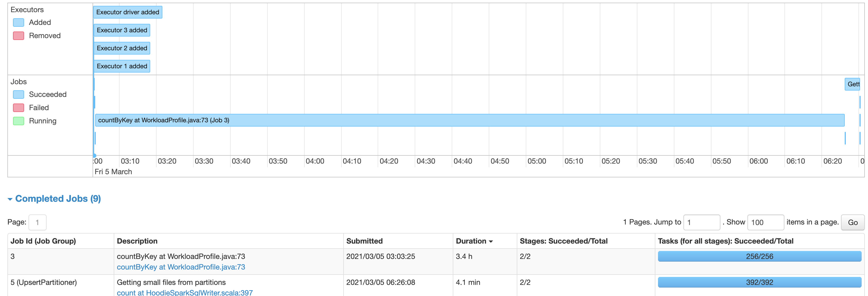Click the Executor 3 added timeline event
Screen dimensions: 868x296
[122, 30]
